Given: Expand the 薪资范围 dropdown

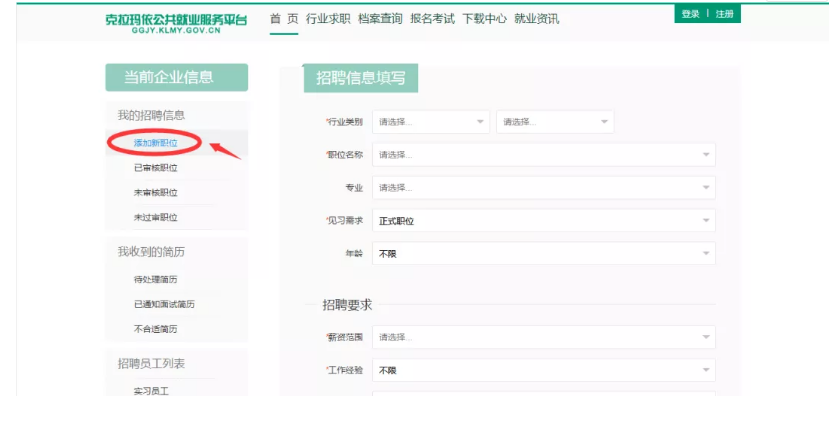Looking at the screenshot, I should [x=543, y=337].
